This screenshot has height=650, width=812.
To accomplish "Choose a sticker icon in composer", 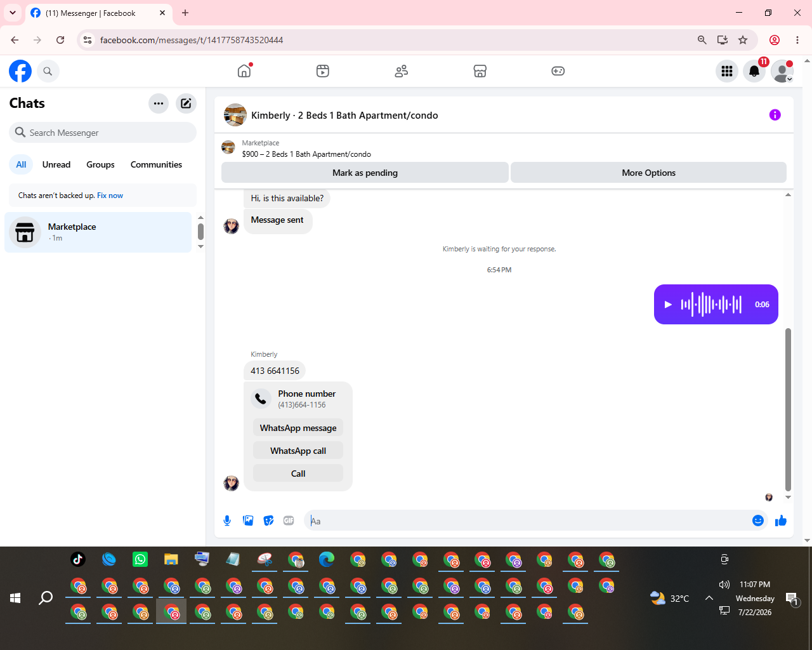I will (x=269, y=521).
